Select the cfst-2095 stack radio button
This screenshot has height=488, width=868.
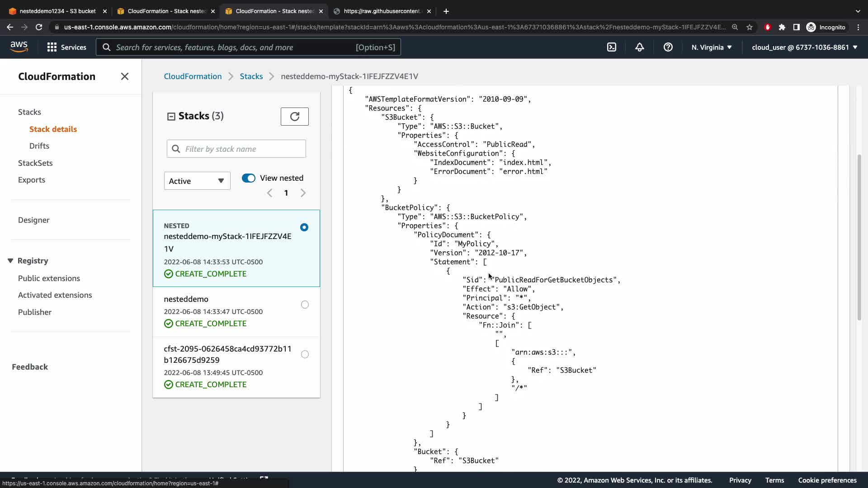[305, 354]
